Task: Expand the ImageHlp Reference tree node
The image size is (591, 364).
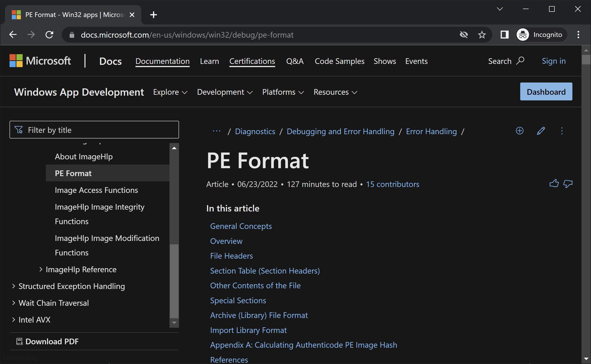Action: (x=41, y=269)
